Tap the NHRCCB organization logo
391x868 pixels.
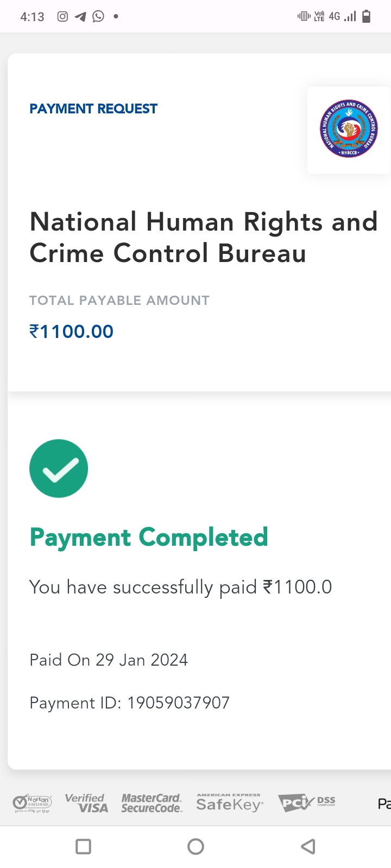click(x=348, y=130)
